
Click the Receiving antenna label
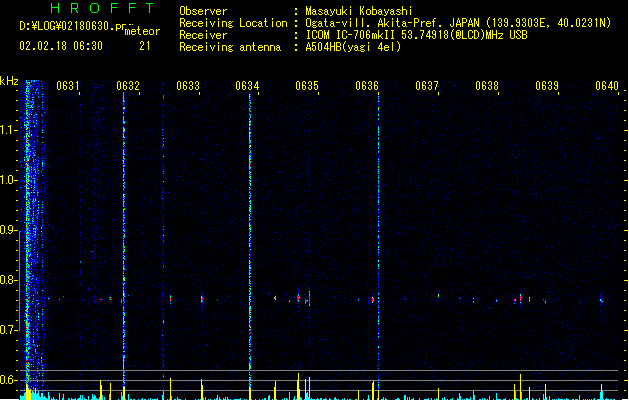click(x=230, y=47)
